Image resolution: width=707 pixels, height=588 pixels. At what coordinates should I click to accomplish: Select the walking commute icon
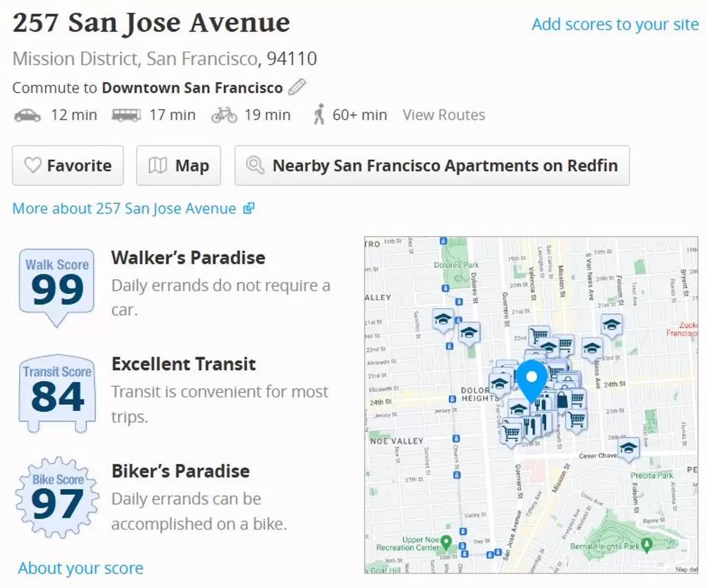point(319,115)
